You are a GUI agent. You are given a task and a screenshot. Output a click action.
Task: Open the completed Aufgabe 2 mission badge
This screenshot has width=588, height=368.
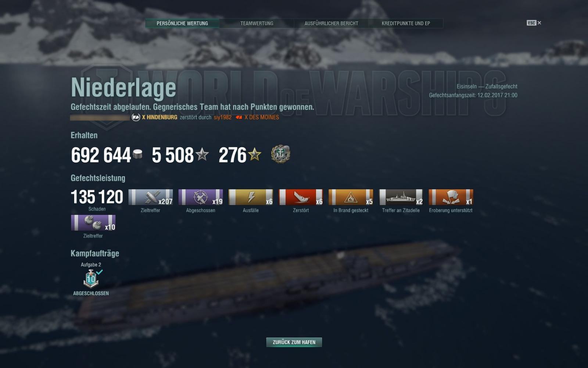[92, 279]
